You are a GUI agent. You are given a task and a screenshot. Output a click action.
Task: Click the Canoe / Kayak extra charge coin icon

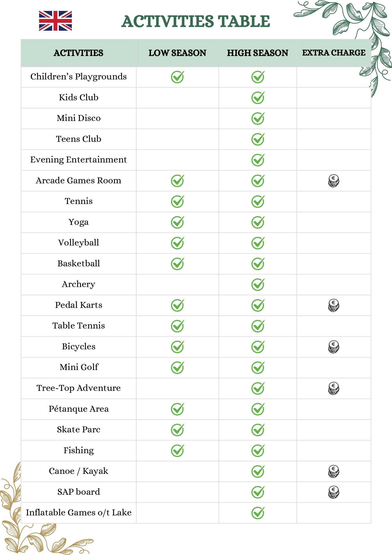(333, 471)
